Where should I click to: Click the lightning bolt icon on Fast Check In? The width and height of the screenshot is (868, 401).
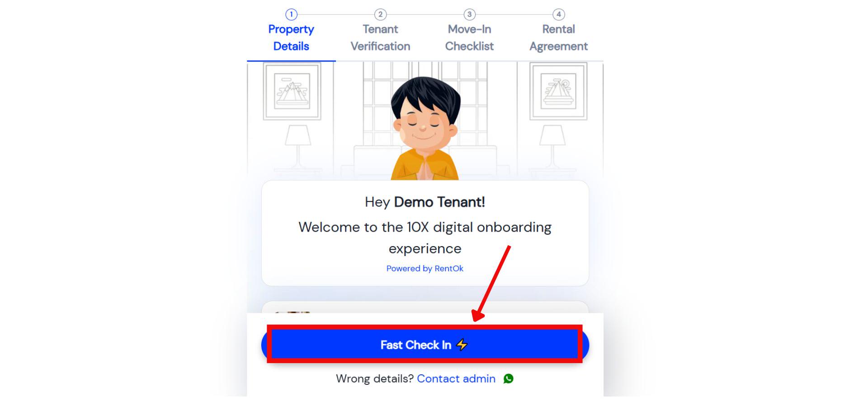point(462,345)
